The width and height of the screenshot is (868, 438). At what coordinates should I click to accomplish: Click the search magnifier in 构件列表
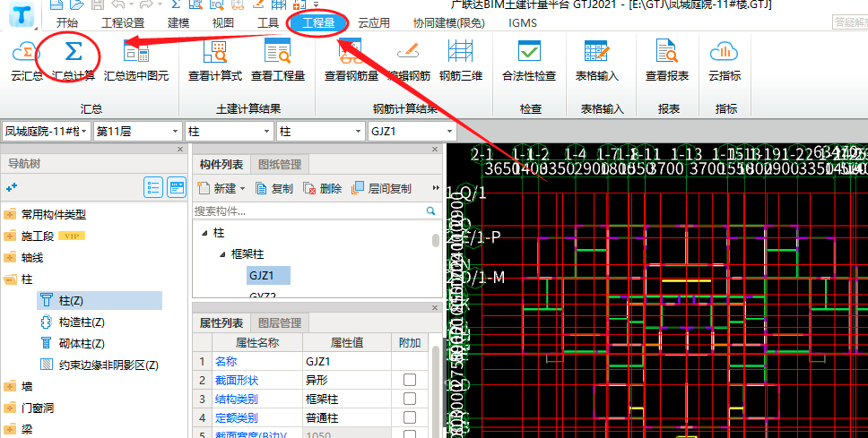[430, 210]
